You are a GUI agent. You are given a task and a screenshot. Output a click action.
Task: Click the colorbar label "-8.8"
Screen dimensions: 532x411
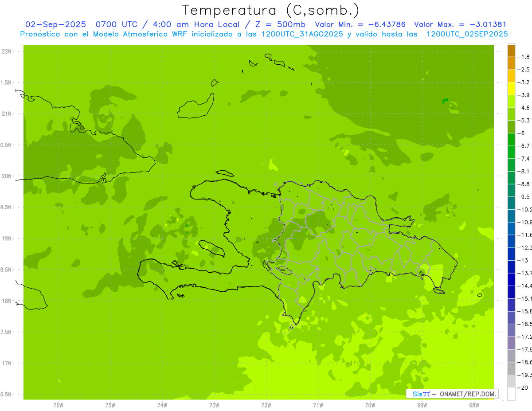pos(524,184)
